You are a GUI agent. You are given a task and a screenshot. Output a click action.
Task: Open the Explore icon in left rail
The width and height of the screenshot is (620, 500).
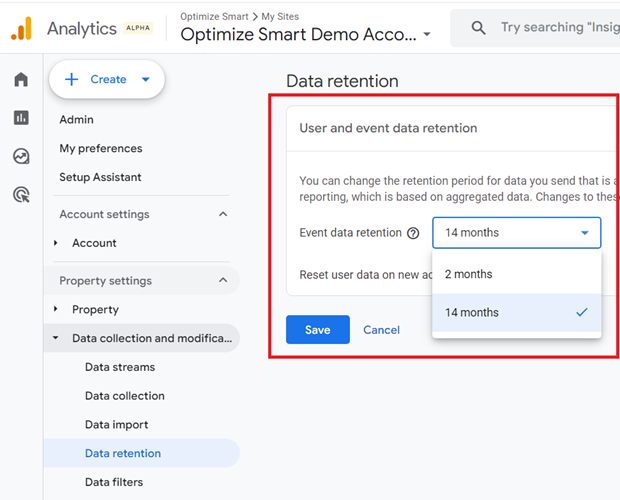tap(21, 156)
